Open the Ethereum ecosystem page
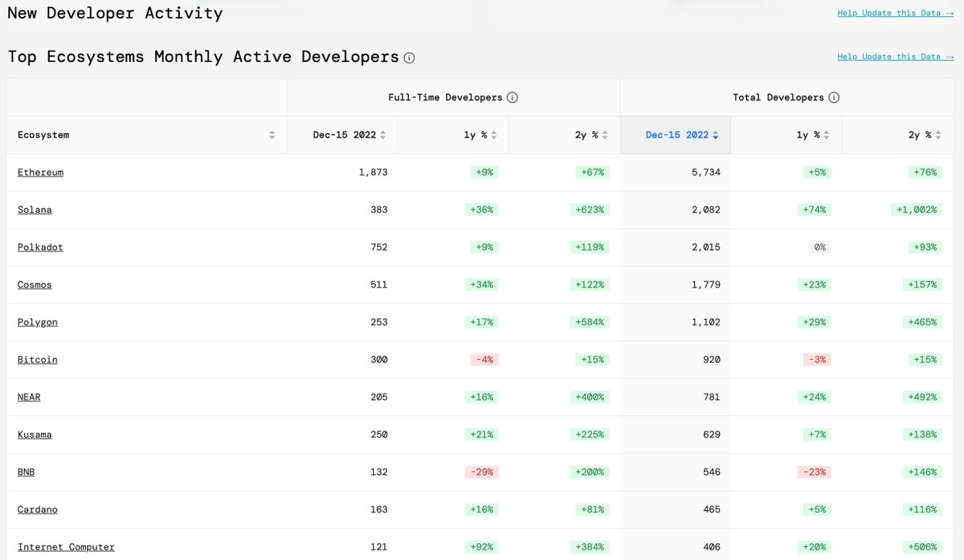964x560 pixels. coord(40,172)
